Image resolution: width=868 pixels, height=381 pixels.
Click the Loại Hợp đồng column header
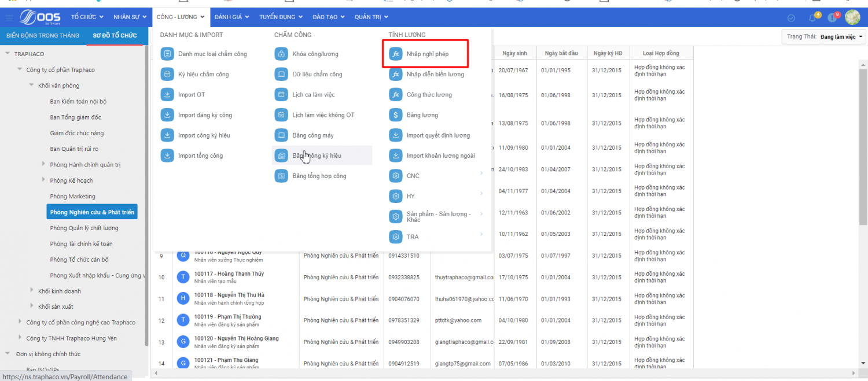(x=661, y=53)
